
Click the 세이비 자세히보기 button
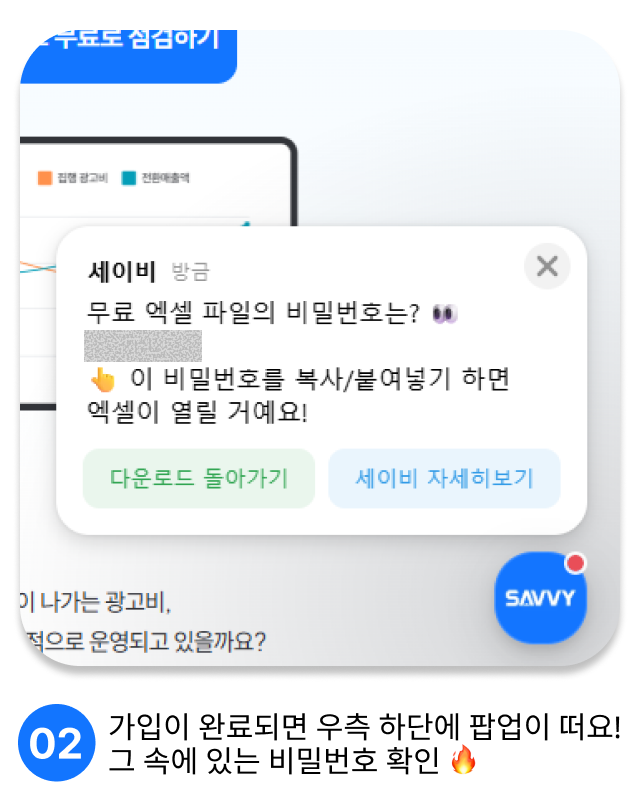click(x=444, y=478)
